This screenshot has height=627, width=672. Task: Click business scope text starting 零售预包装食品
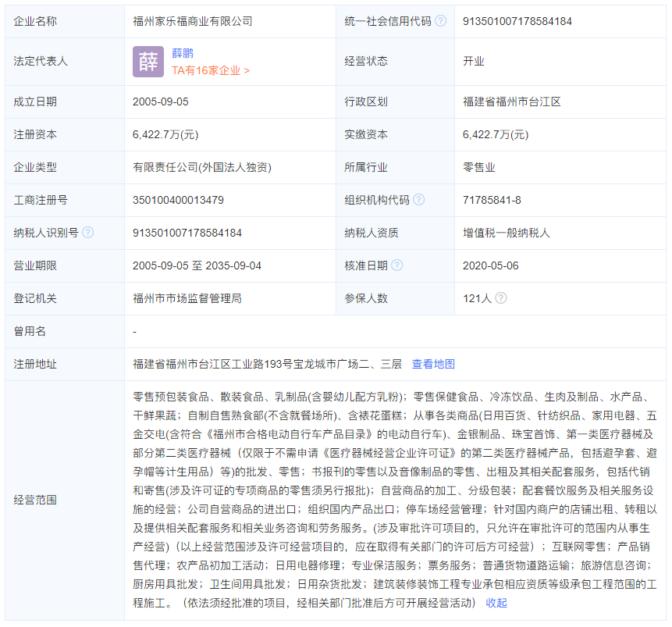click(395, 500)
